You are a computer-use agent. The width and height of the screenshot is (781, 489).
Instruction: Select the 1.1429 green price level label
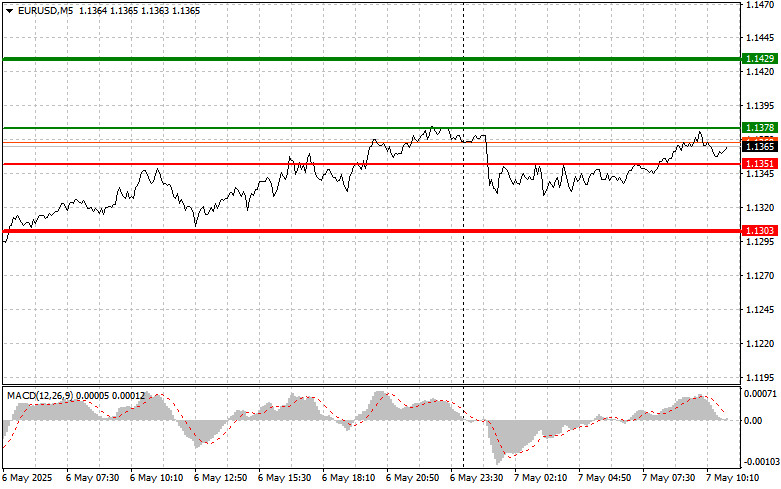760,59
